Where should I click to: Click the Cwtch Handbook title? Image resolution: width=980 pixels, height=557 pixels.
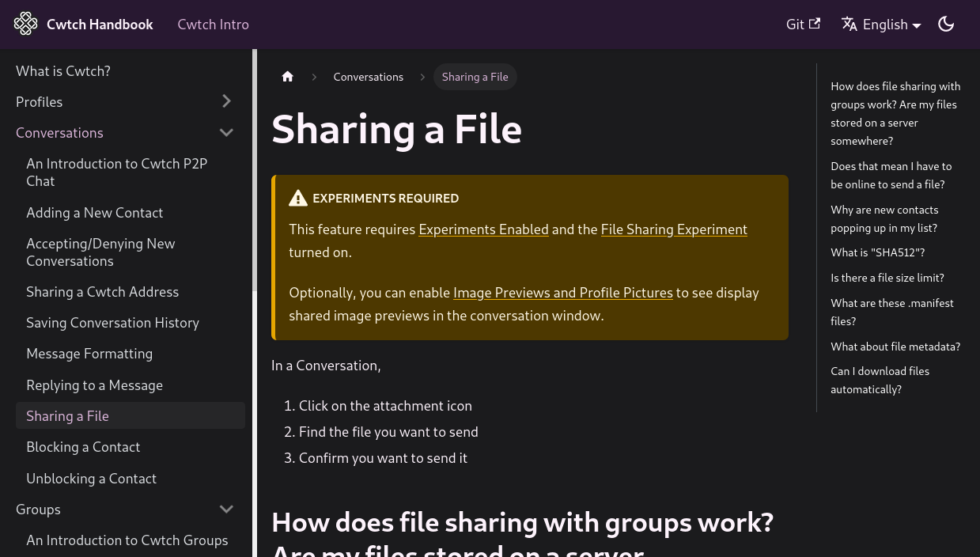pyautogui.click(x=100, y=24)
